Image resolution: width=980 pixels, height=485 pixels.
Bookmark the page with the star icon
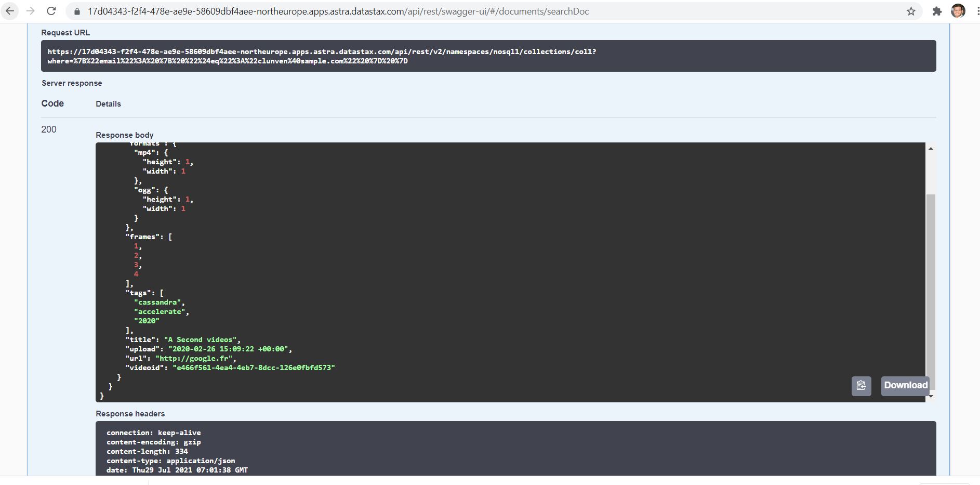[911, 10]
